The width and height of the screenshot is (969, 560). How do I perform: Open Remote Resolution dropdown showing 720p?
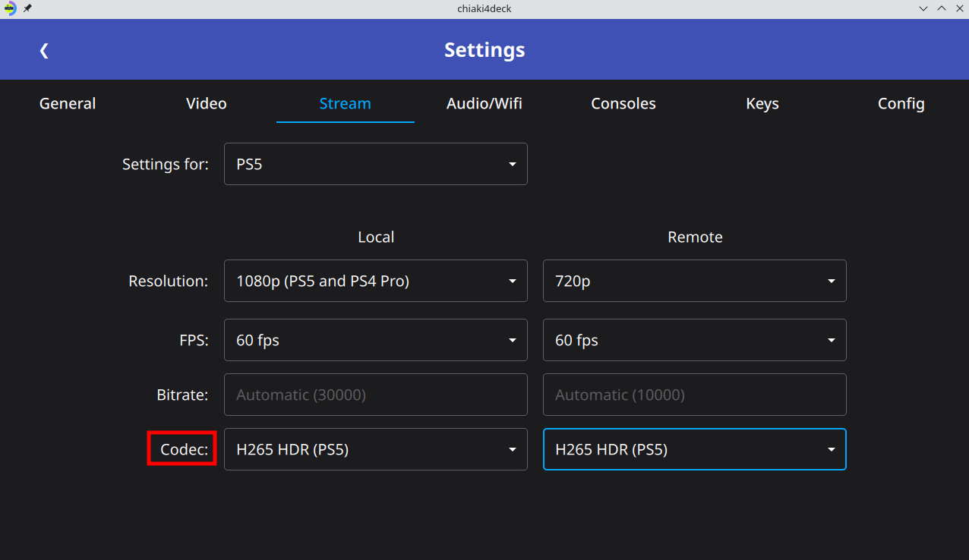[695, 281]
